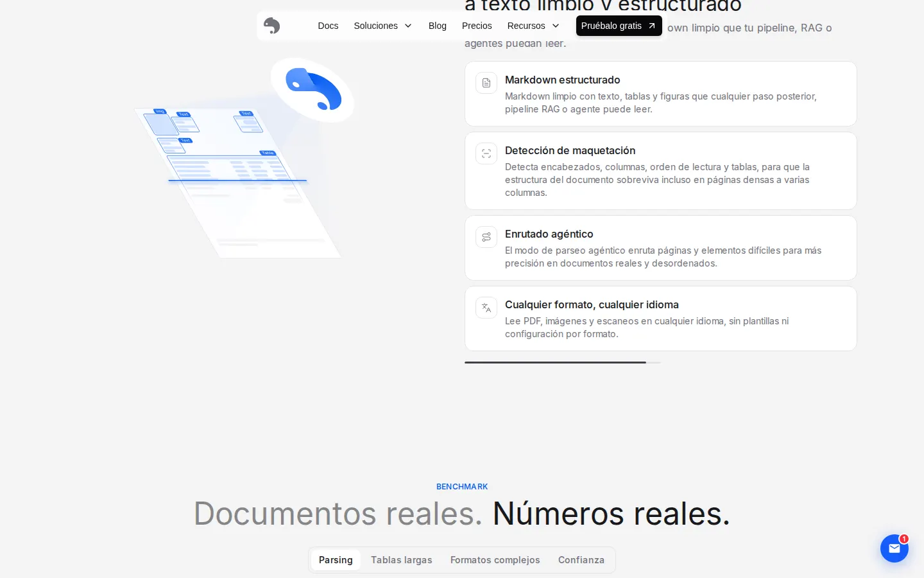The height and width of the screenshot is (578, 924).
Task: Switch to the Formatos complejos tab
Action: click(495, 560)
